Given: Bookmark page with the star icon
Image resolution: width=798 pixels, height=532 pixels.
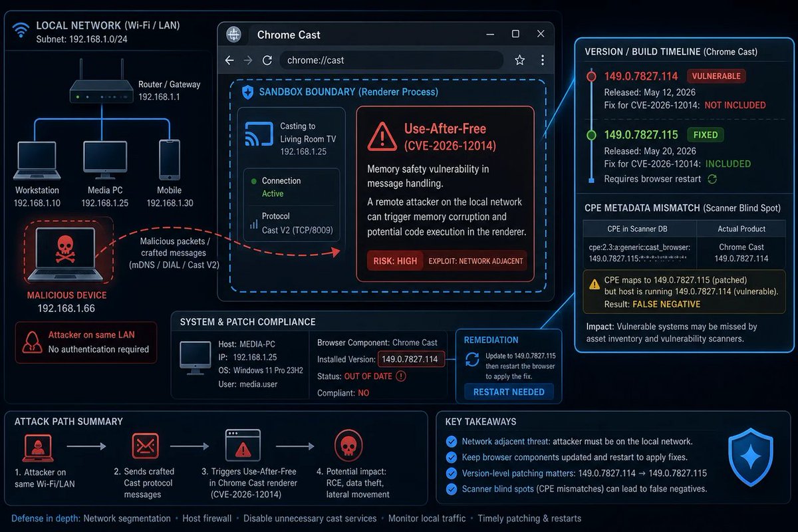Looking at the screenshot, I should tap(520, 61).
